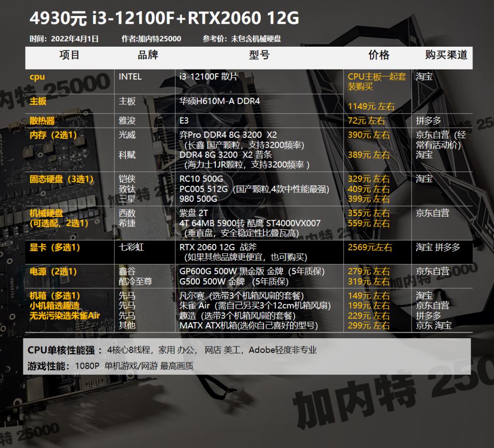Select the '品牌' column header

pyautogui.click(x=145, y=55)
